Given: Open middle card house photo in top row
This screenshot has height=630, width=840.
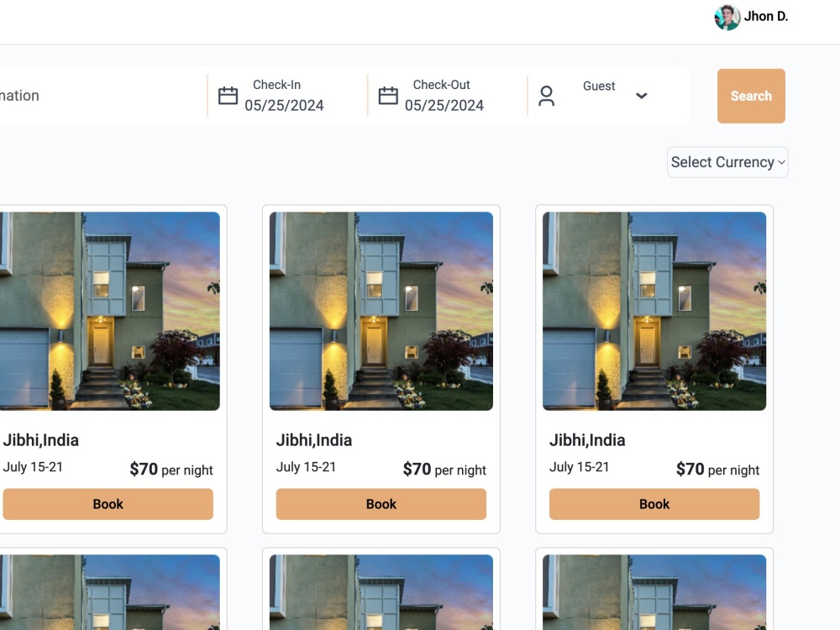Looking at the screenshot, I should point(381,312).
